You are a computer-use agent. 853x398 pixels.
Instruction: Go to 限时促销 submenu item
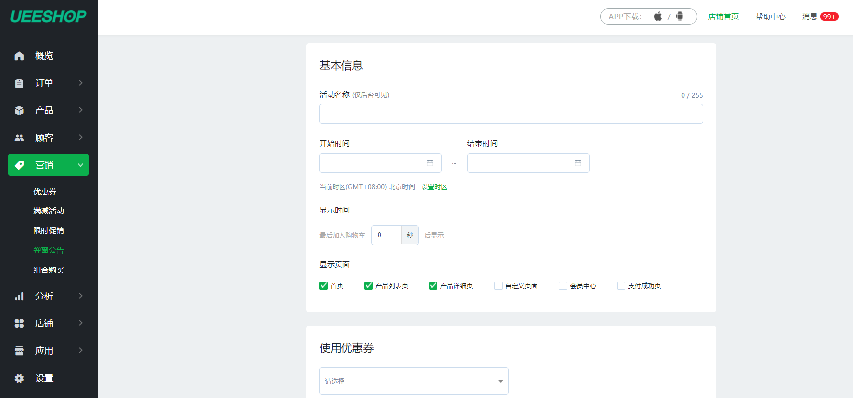point(48,231)
